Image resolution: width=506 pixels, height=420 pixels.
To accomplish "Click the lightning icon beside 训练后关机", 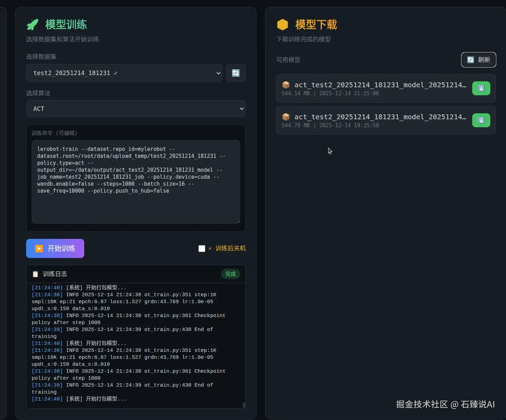I will [x=210, y=249].
